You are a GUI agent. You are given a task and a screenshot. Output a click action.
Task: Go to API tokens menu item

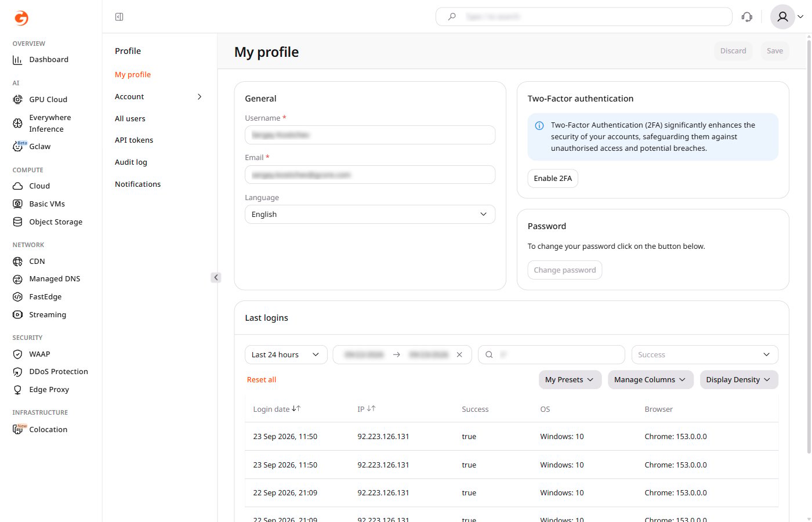coord(134,140)
